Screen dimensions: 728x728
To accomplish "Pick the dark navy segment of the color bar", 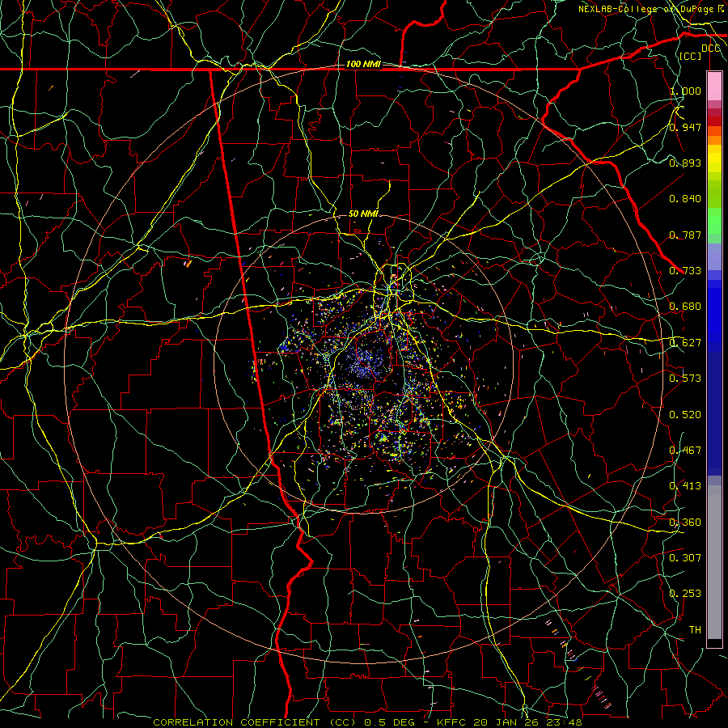I will [714, 413].
